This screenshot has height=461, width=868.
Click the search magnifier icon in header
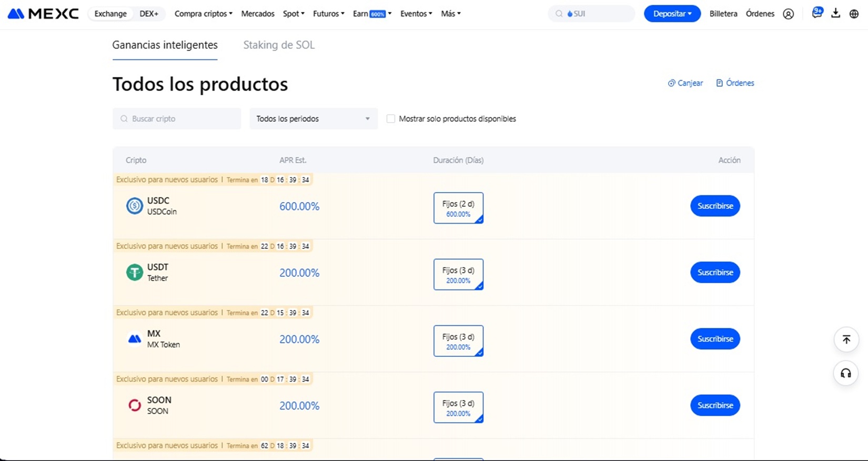[559, 14]
